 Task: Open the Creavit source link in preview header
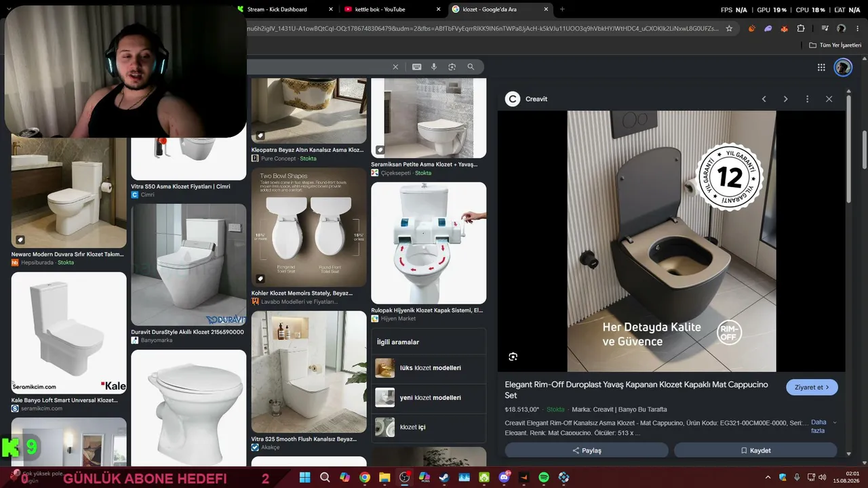(x=526, y=99)
